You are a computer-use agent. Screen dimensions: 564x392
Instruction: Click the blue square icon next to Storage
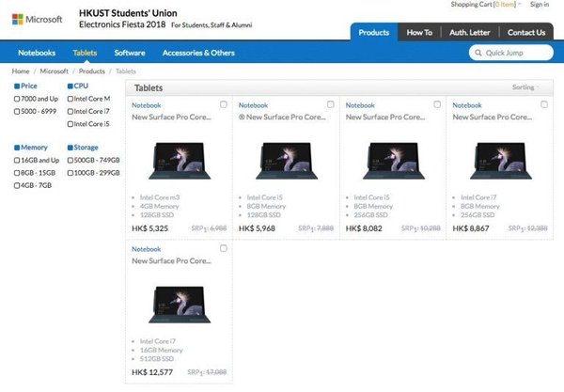coord(70,148)
